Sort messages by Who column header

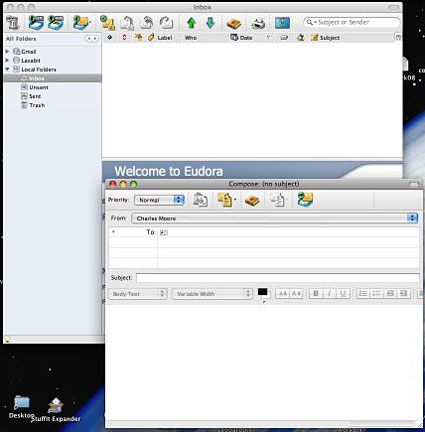click(191, 38)
